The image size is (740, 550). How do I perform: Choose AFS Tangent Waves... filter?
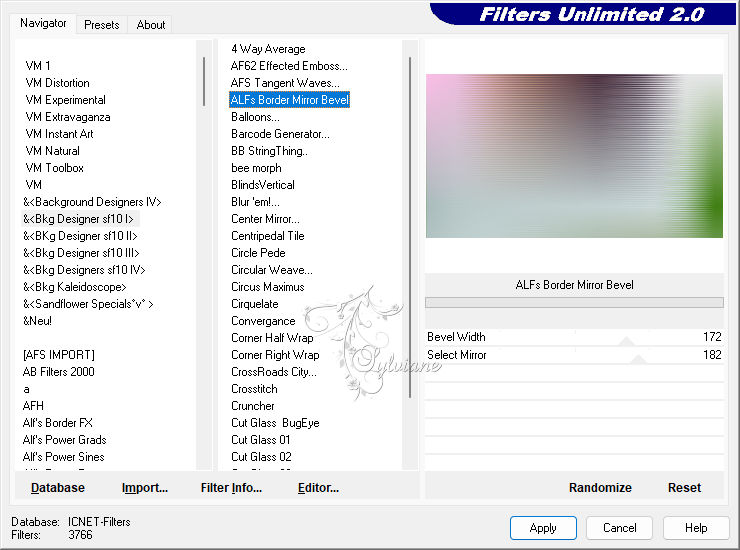coord(285,83)
